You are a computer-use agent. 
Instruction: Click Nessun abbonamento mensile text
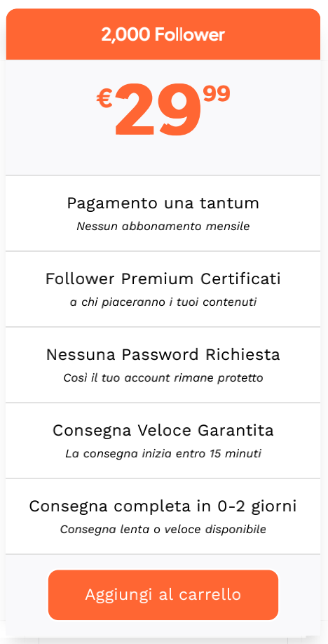(163, 227)
